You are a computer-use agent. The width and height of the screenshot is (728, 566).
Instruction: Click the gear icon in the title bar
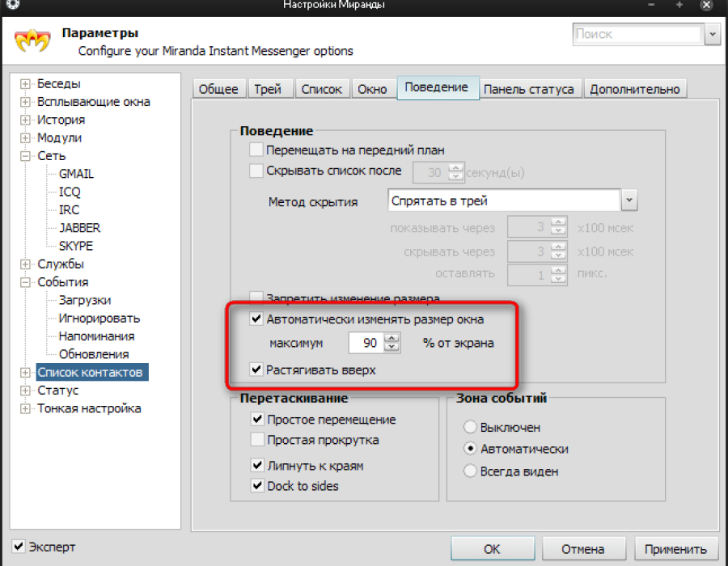13,5
